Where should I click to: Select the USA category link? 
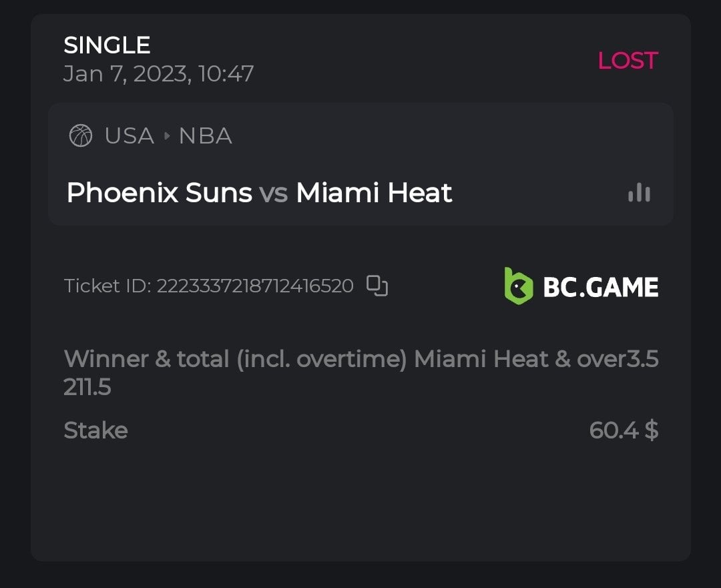coord(129,136)
